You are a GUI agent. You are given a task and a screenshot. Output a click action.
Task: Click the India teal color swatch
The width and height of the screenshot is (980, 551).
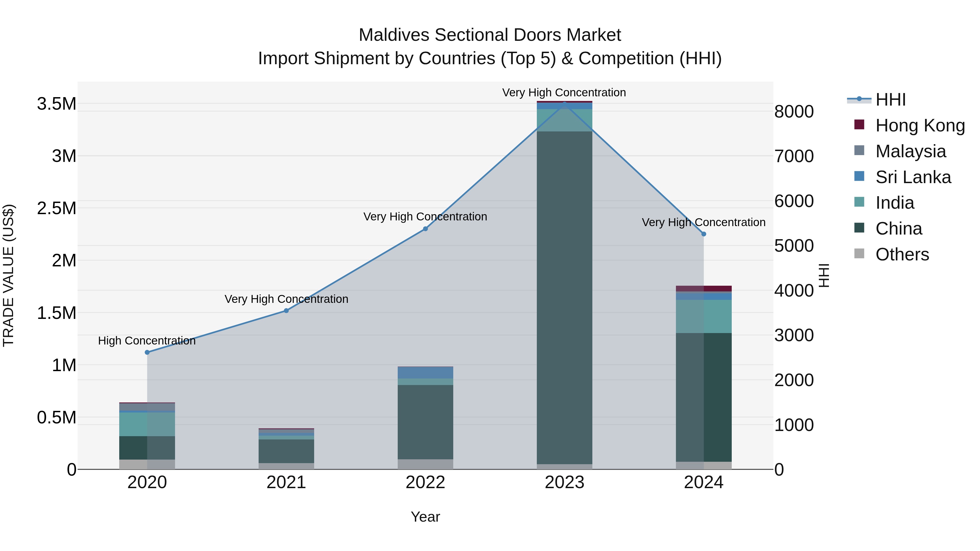(x=859, y=202)
